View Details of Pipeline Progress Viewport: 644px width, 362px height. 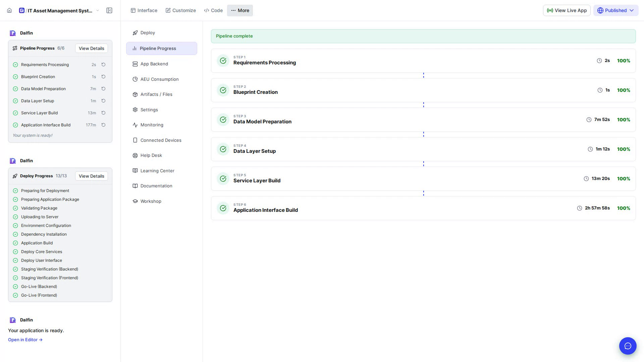(x=91, y=48)
